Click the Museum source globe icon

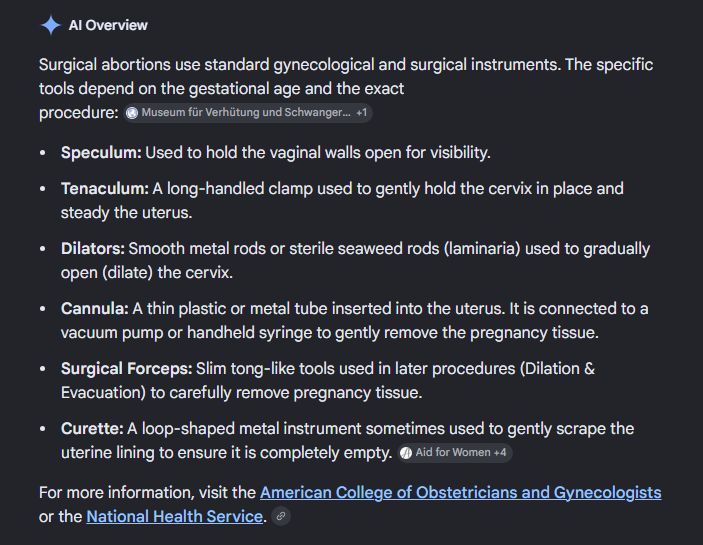pyautogui.click(x=132, y=113)
